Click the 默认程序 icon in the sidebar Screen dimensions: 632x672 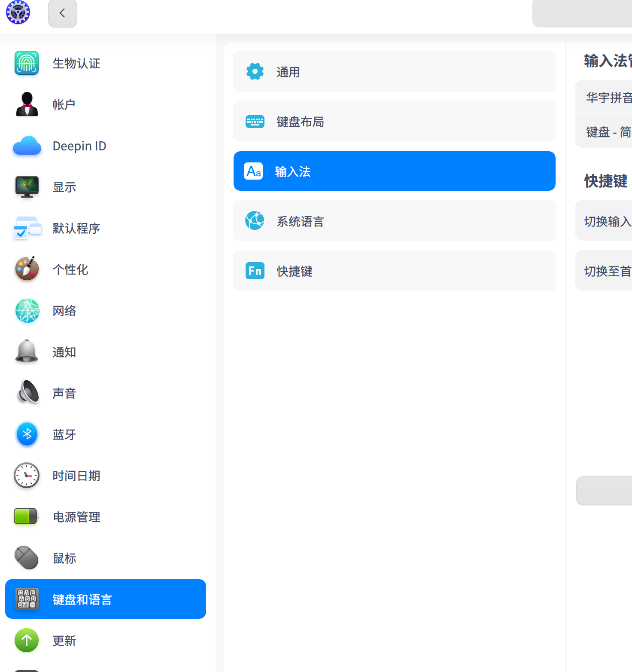point(27,228)
